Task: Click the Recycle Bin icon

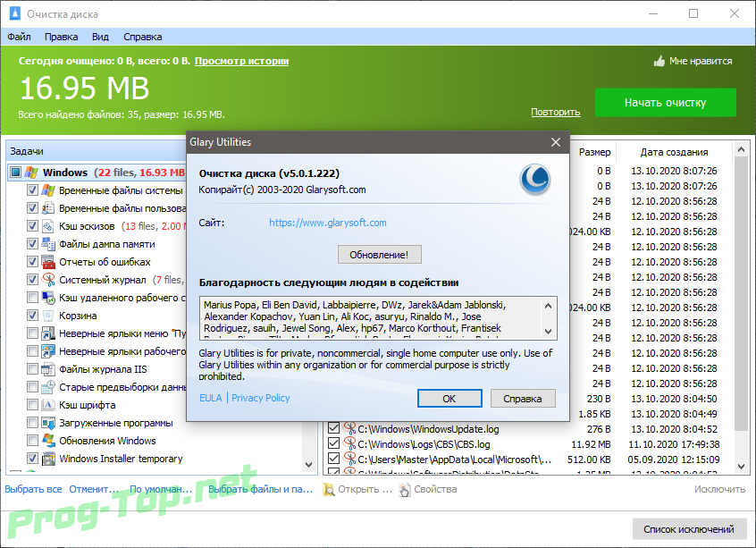Action: coord(48,316)
